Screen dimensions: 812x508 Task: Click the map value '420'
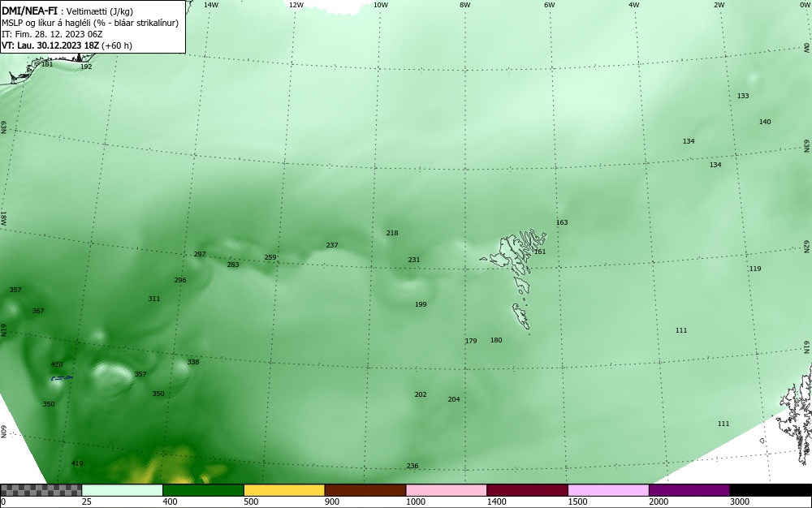(57, 364)
